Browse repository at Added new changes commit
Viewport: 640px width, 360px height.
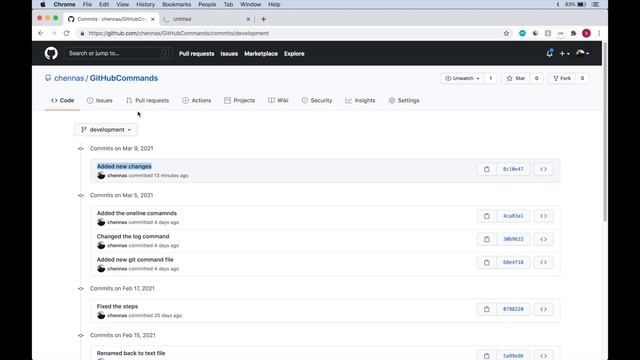[543, 169]
